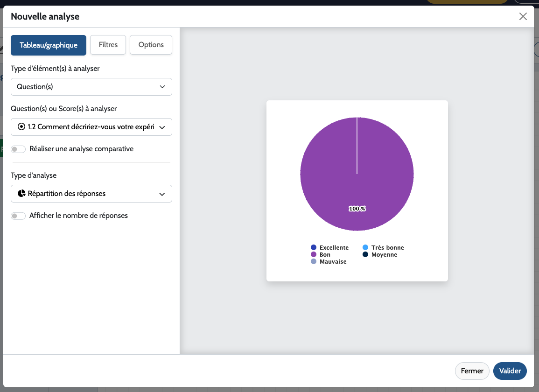Open the Options tab
The height and width of the screenshot is (392, 539).
(151, 45)
